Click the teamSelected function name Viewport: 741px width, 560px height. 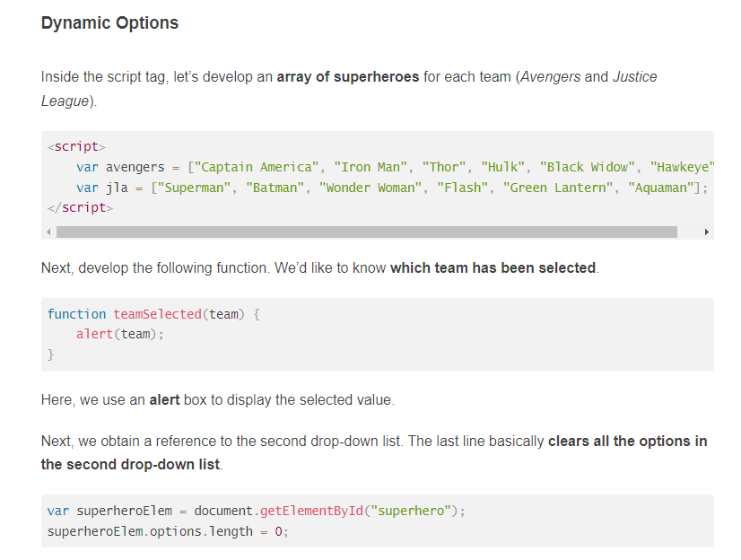tap(157, 314)
